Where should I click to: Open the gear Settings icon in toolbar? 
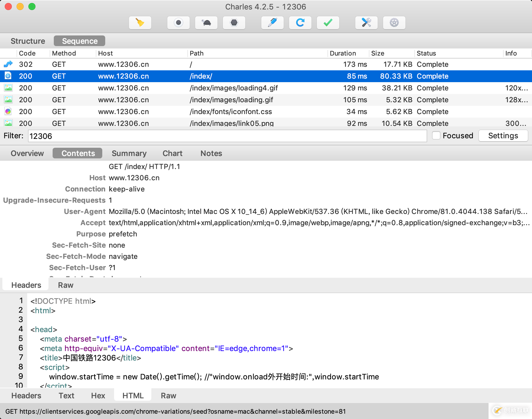tap(394, 23)
